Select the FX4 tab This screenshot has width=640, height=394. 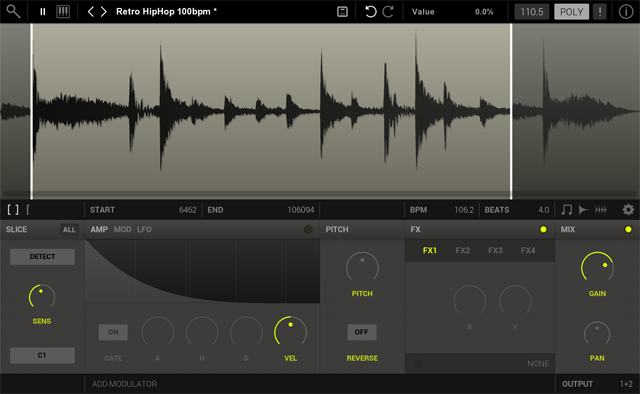(528, 251)
